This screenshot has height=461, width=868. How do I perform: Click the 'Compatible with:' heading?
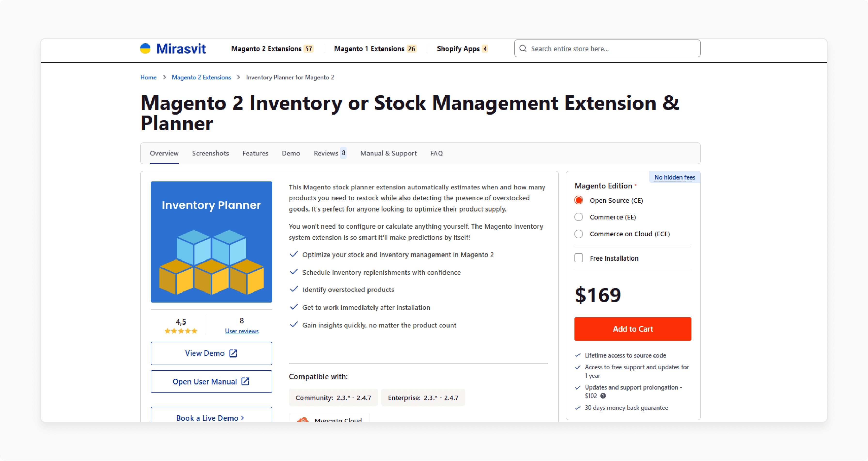[318, 376]
